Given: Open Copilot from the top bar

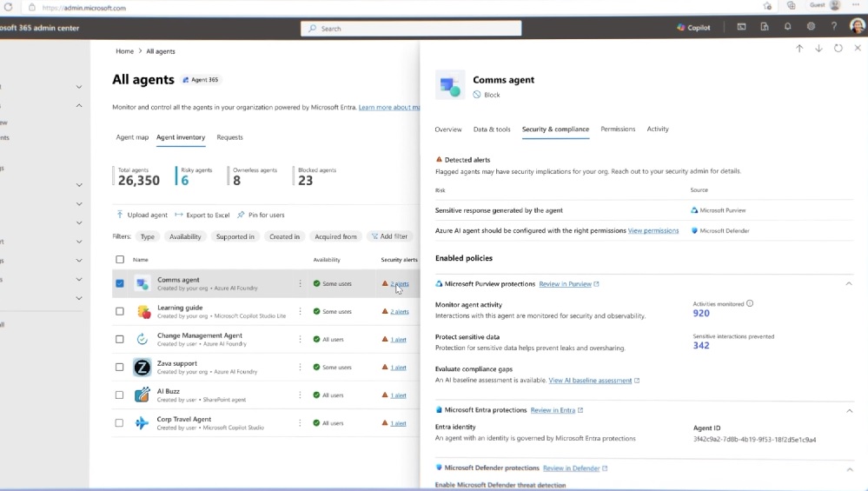Looking at the screenshot, I should coord(693,28).
